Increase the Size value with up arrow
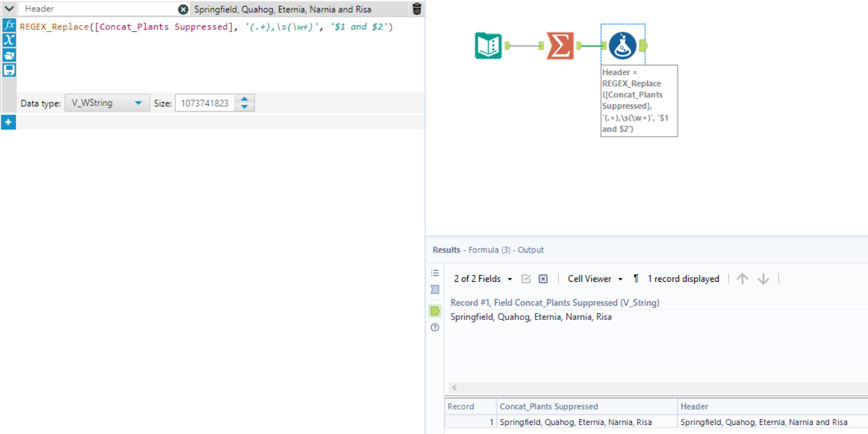This screenshot has height=434, width=868. 244,99
